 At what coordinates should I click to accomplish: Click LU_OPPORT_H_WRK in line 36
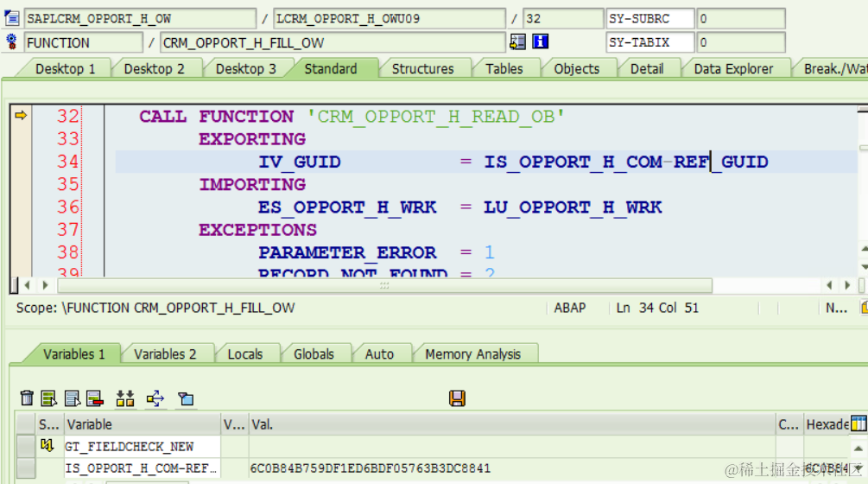pos(573,207)
